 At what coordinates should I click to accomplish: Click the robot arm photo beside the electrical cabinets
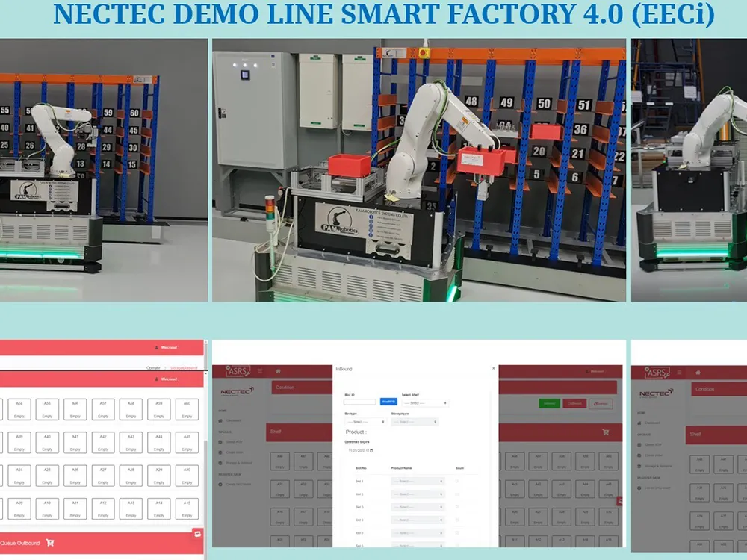[x=419, y=170]
